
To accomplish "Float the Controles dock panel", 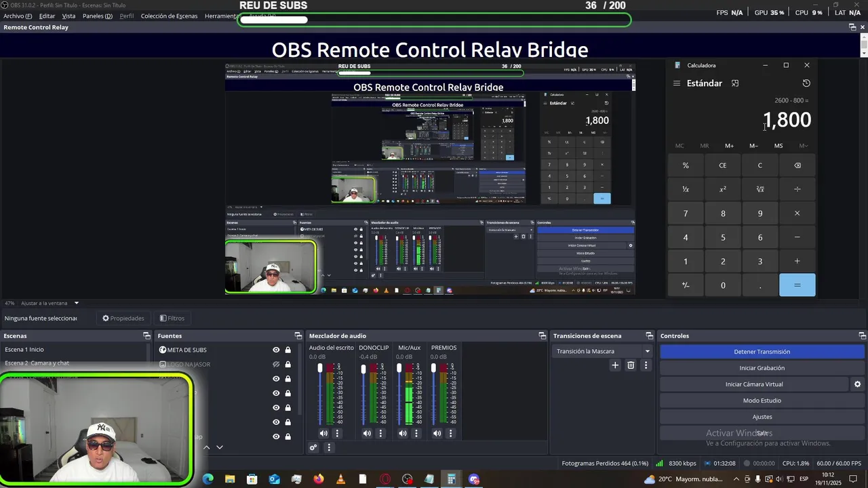I will pos(862,335).
